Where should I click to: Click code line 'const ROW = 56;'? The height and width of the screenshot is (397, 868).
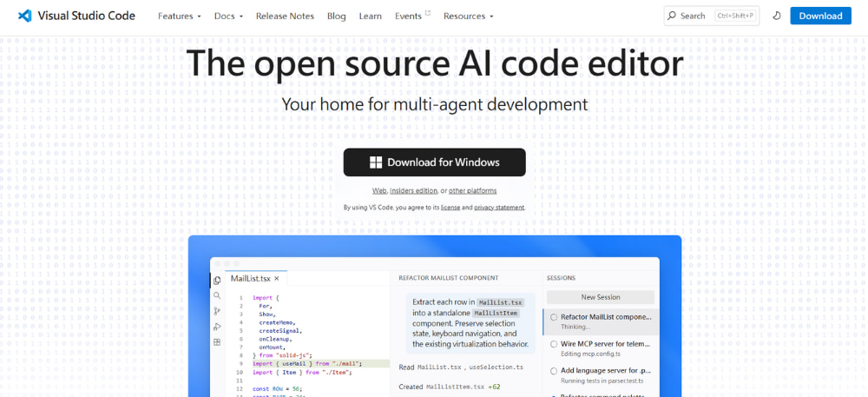[278, 389]
